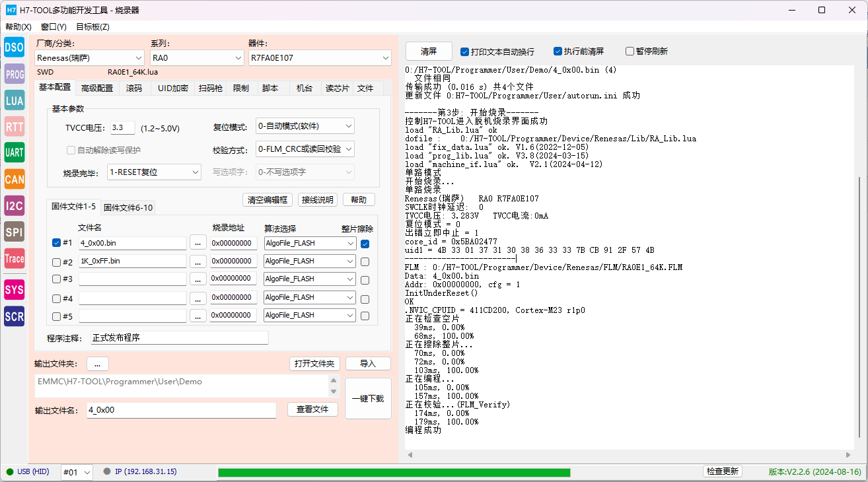Browse file for firmware slot #3
This screenshot has width=868, height=482.
coord(198,279)
